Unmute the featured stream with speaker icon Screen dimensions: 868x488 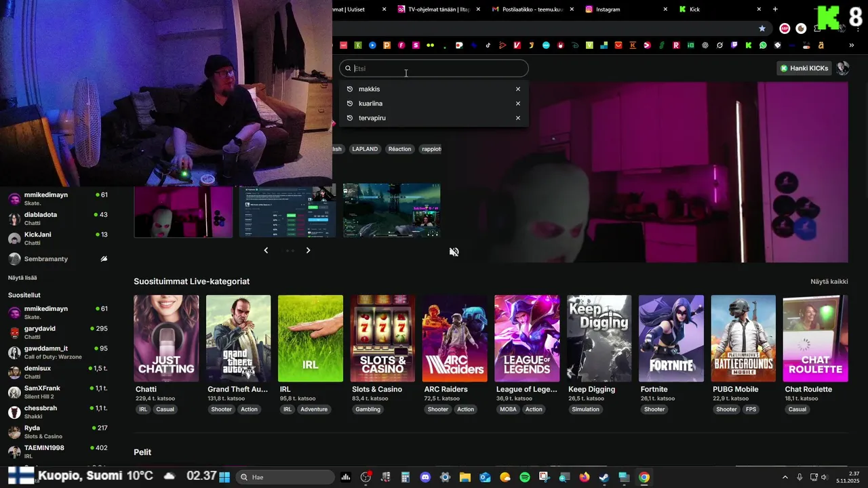pos(454,252)
